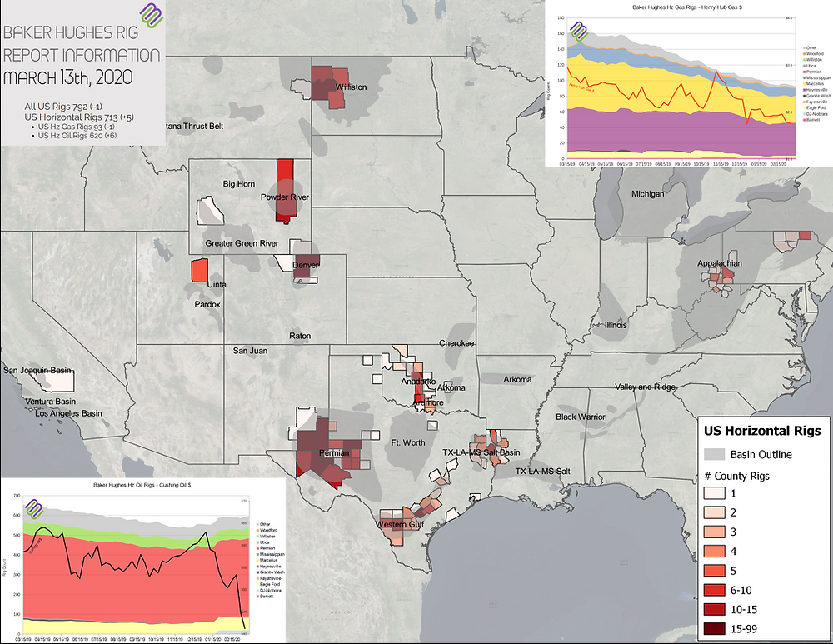
Task: Pick the 15-99 county rigs legend swatch
Action: pos(714,629)
